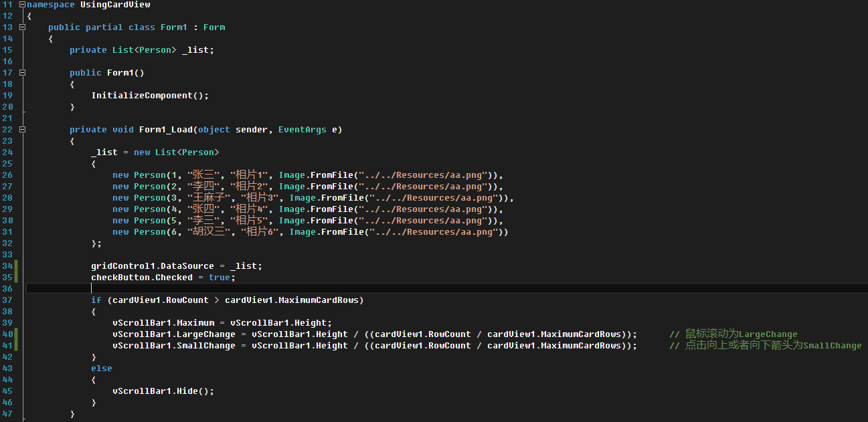Collapse the Form1() constructor block
Image resolution: width=868 pixels, height=422 pixels.
pos(23,73)
